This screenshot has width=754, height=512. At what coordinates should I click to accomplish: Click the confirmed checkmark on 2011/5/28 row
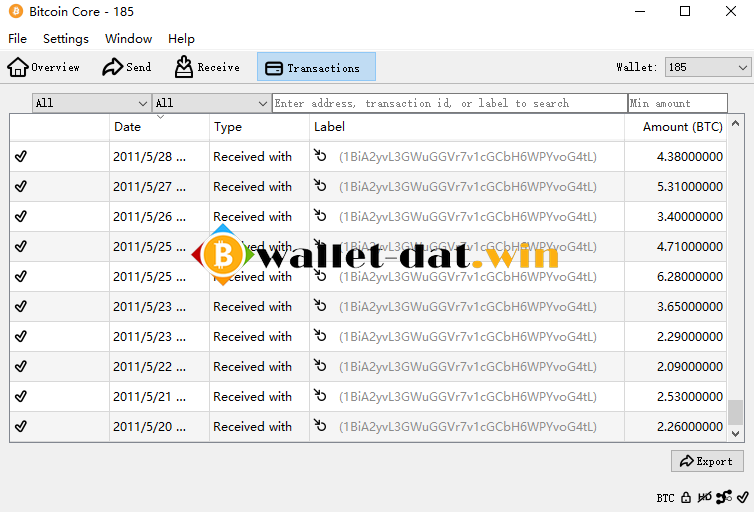(21, 156)
